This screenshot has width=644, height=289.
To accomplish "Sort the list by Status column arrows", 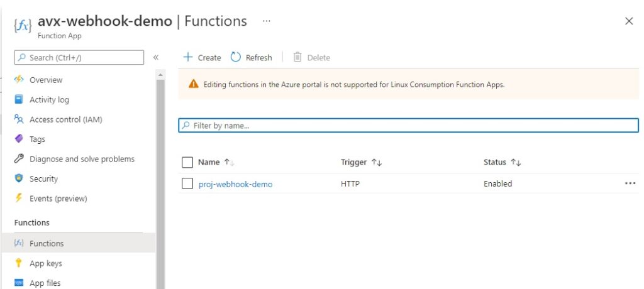I will click(516, 163).
